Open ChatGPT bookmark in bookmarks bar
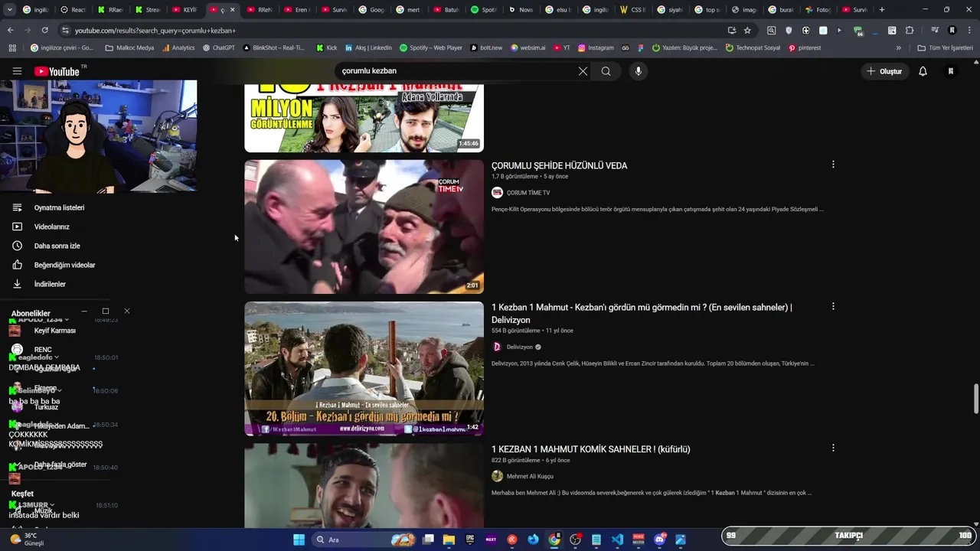 point(218,47)
